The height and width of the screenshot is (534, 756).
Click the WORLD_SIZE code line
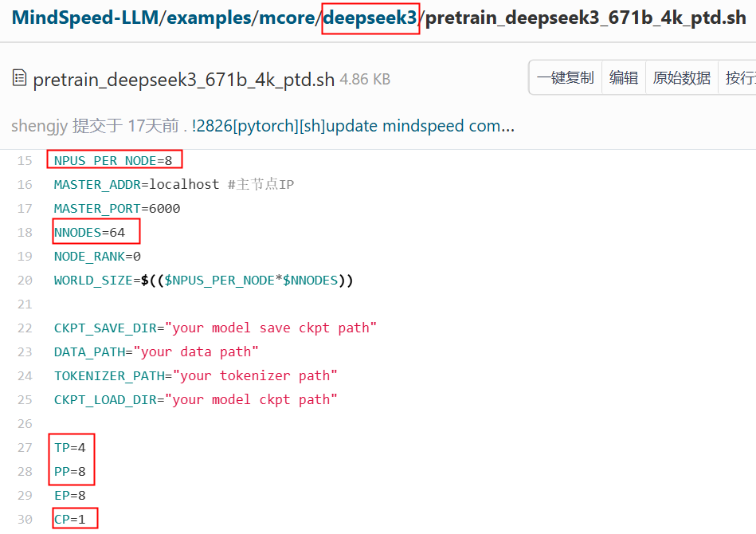(203, 281)
